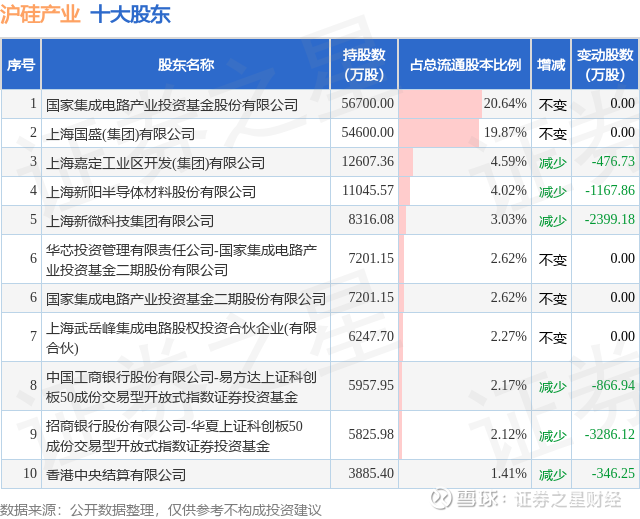Click shareholder 国家集成电路产业投资基金二期股份有限公司 single-line row
640x519 pixels.
pyautogui.click(x=186, y=298)
